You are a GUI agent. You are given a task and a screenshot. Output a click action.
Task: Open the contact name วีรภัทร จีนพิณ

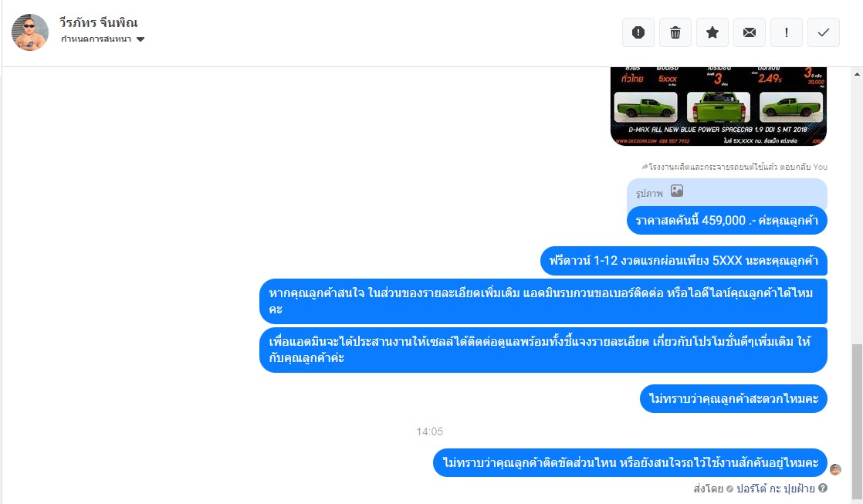(99, 22)
